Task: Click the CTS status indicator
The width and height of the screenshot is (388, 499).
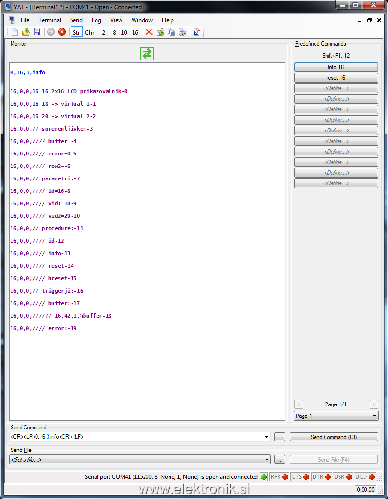Action: 300,477
